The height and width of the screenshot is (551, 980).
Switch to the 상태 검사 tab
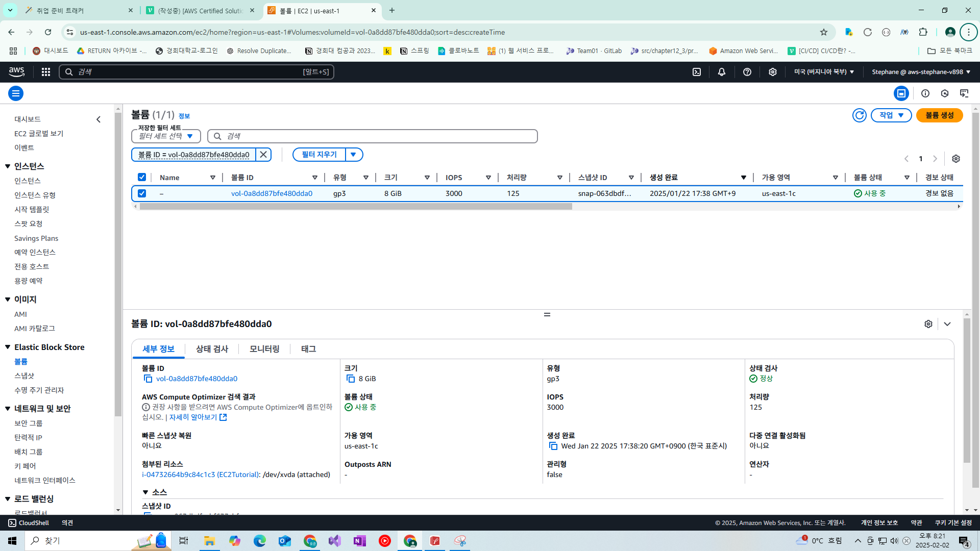coord(212,349)
